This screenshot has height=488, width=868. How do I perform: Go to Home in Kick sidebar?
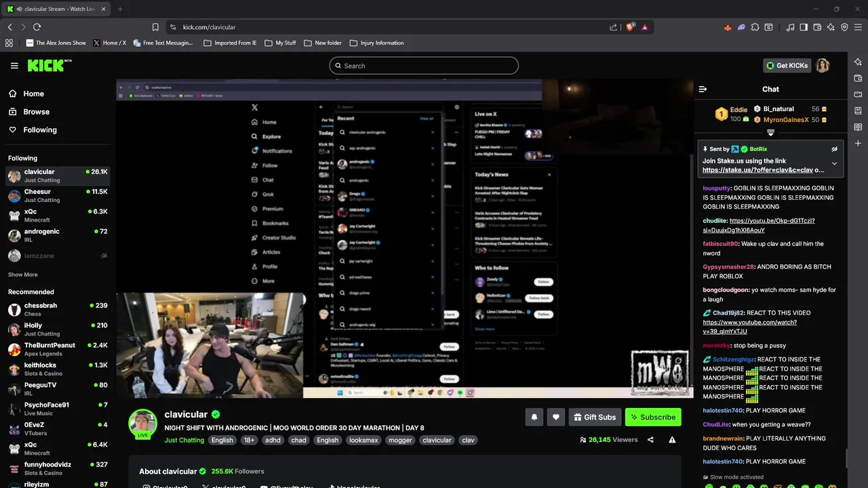tap(27, 94)
